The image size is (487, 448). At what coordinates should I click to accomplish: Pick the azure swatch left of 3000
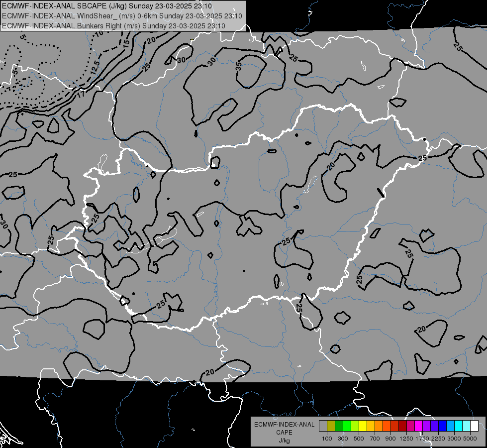451,426
